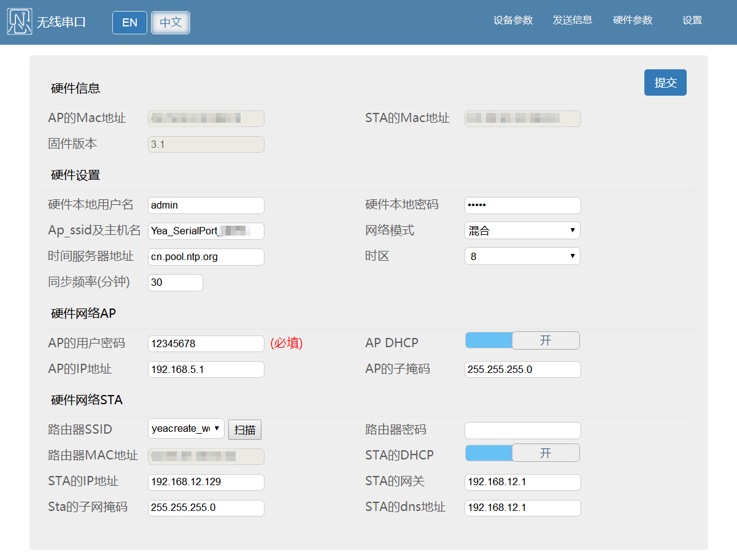Click the 硬件本地用户名 input field
This screenshot has height=560, width=737.
(x=206, y=205)
